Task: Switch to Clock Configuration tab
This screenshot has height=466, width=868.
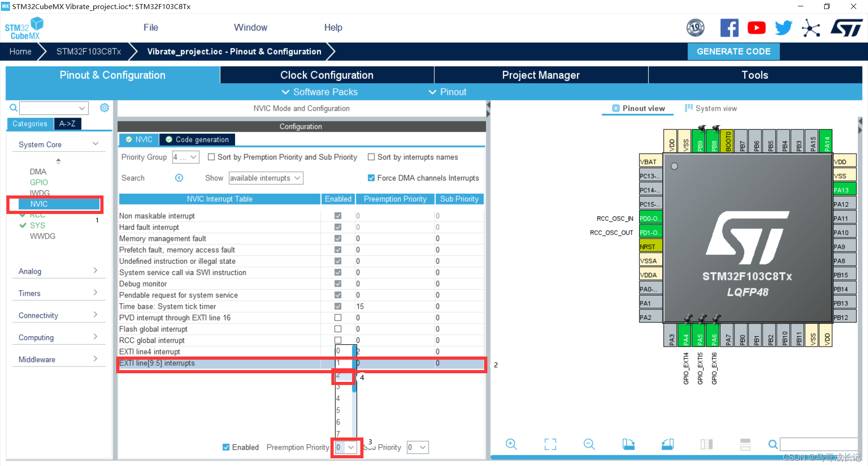Action: click(x=327, y=75)
